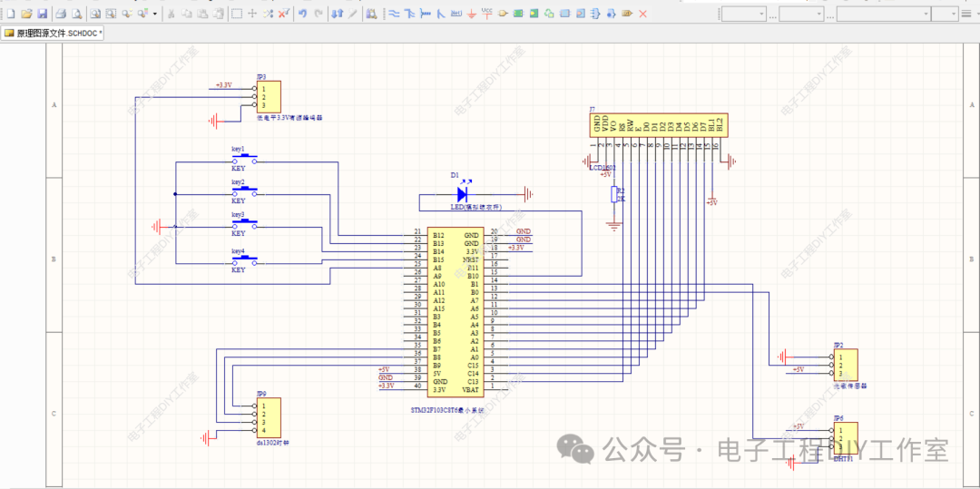
Task: Select the JP6 DHT11 connector
Action: pyautogui.click(x=845, y=438)
